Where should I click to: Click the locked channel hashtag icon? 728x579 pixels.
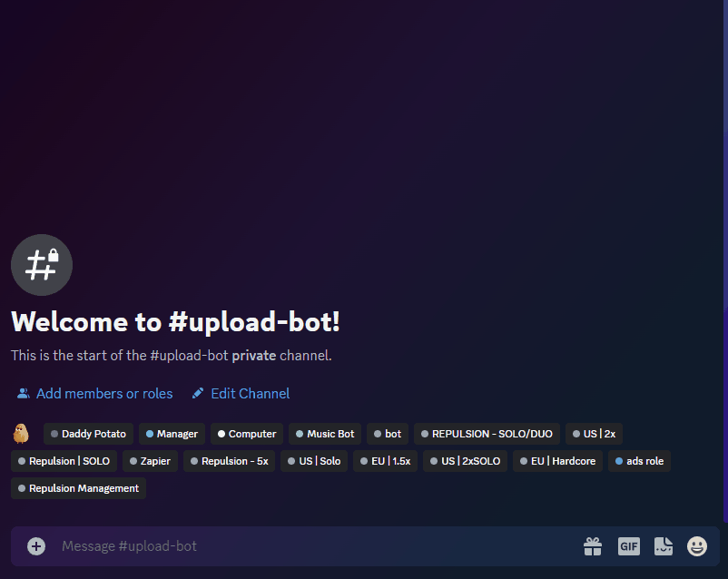tap(41, 265)
